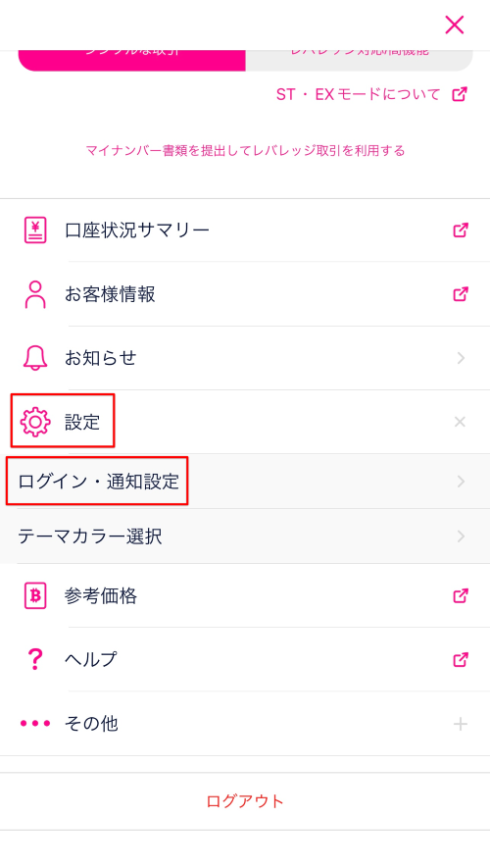Tap the red ログアウト button

[245, 801]
